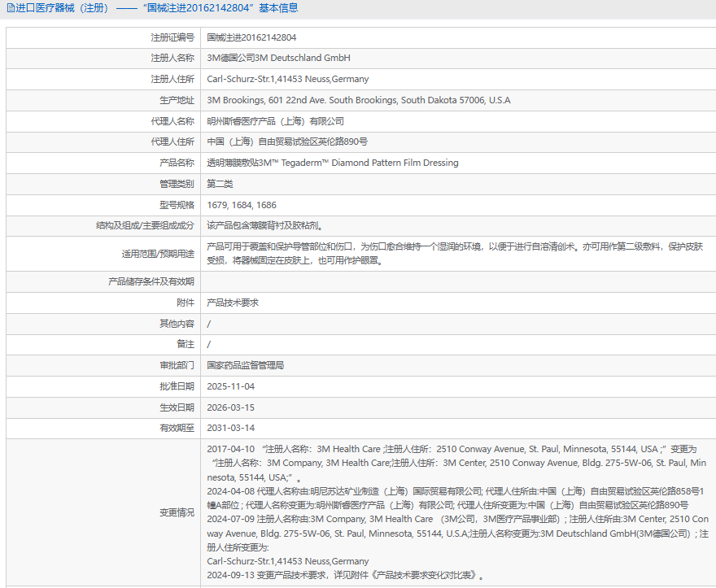The width and height of the screenshot is (716, 588).
Task: Click the 2017-04-10 change record entry
Action: click(x=456, y=463)
